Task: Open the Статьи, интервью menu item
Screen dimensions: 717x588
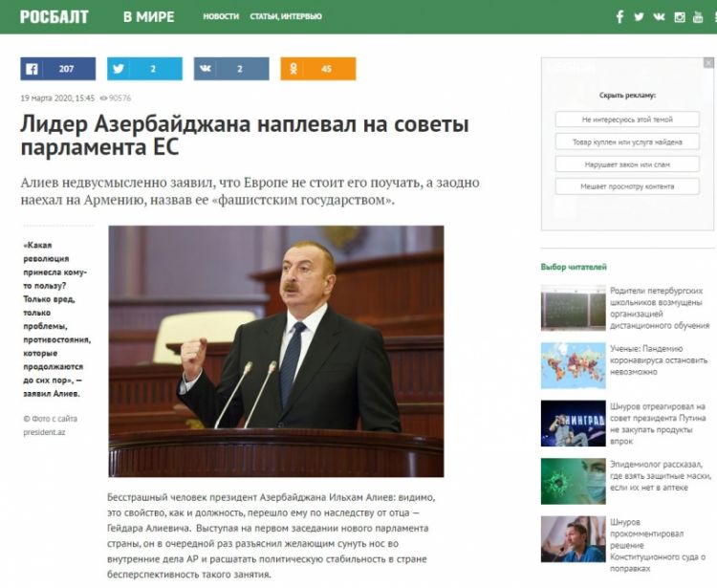Action: click(x=285, y=16)
